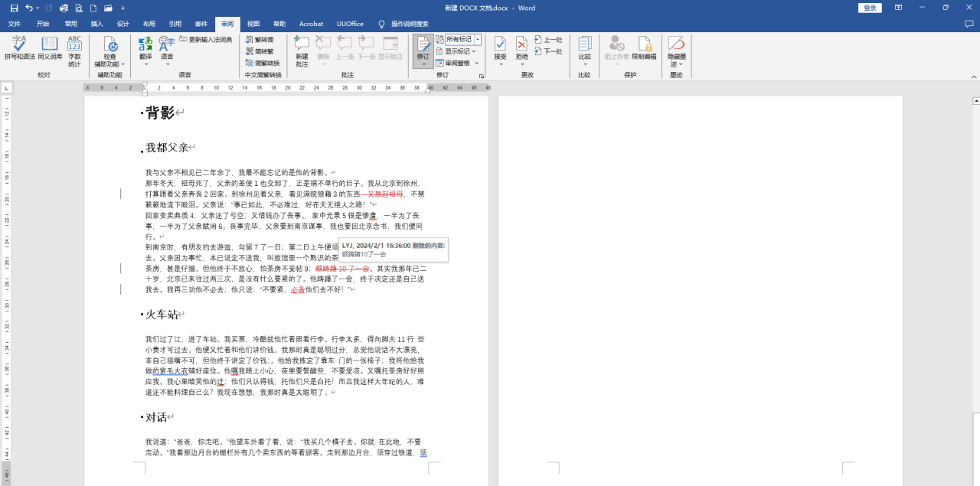
Task: Switch to the 布局 layout tab
Action: pyautogui.click(x=149, y=24)
